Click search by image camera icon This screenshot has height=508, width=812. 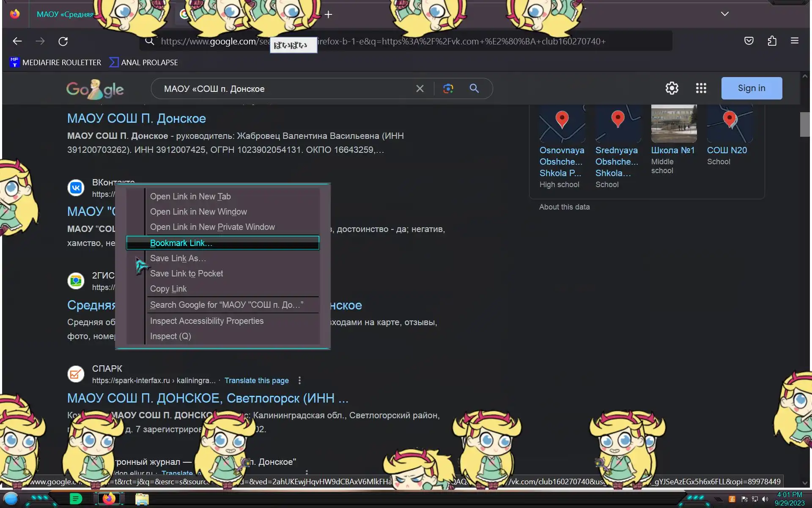tap(448, 88)
